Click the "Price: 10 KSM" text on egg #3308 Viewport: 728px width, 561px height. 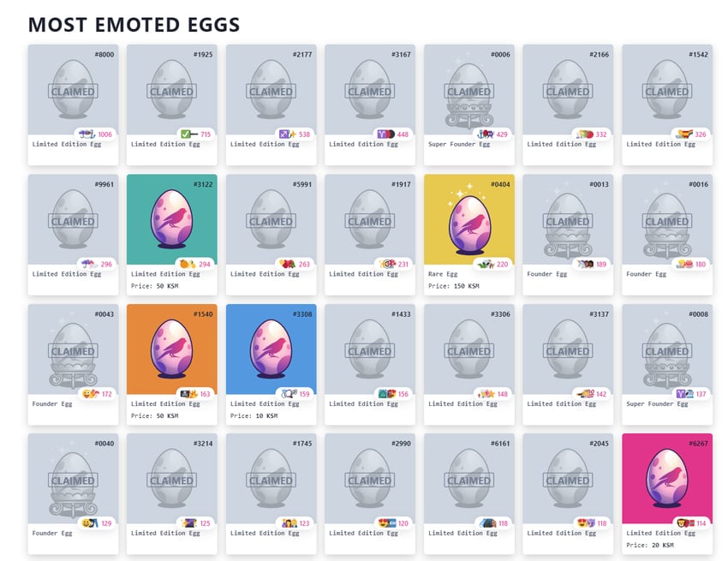254,416
